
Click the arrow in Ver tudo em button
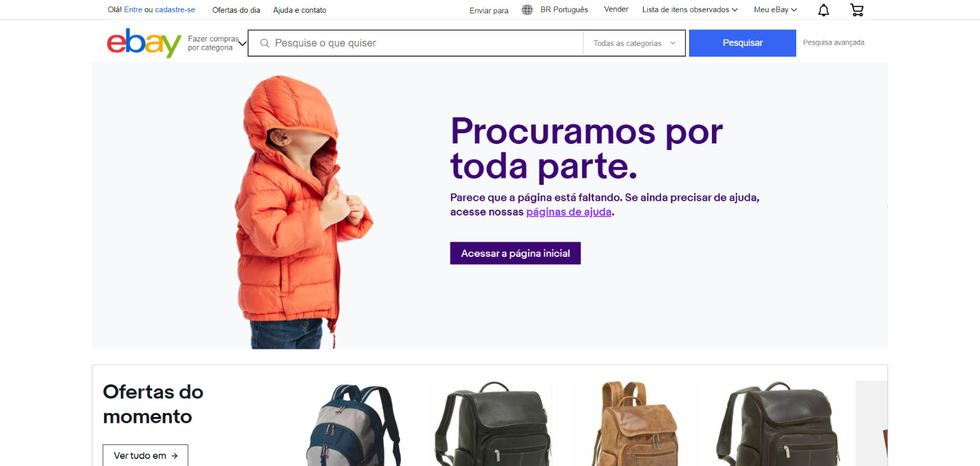click(x=174, y=456)
